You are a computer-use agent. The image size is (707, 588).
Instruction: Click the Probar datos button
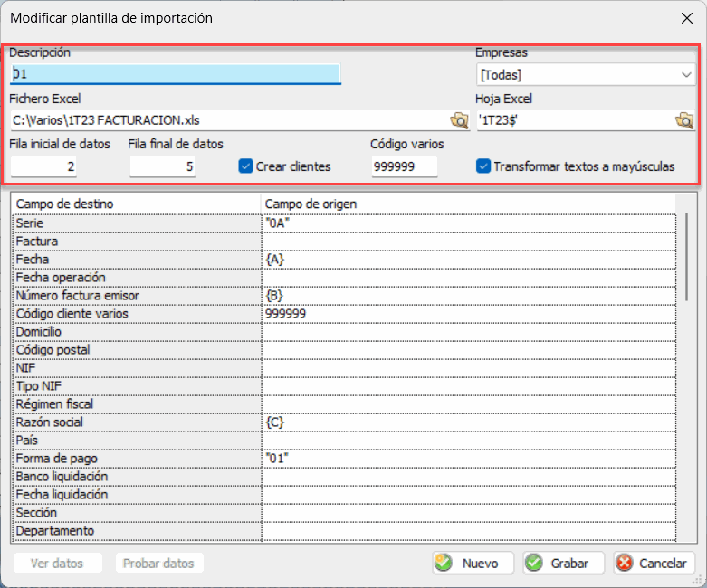click(x=158, y=564)
